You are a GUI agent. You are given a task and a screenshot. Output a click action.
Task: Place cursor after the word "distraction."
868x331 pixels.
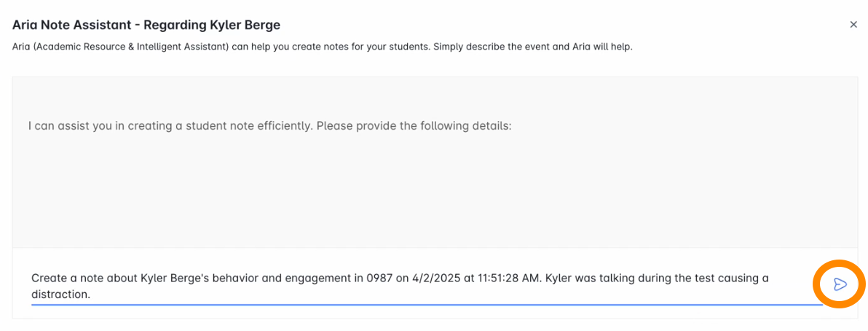pos(90,295)
